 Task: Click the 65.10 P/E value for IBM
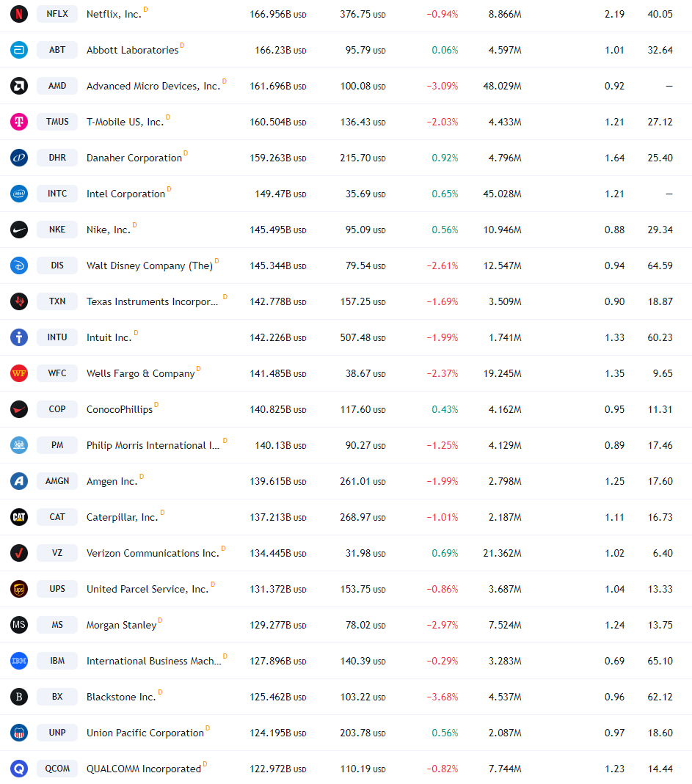[x=660, y=661]
